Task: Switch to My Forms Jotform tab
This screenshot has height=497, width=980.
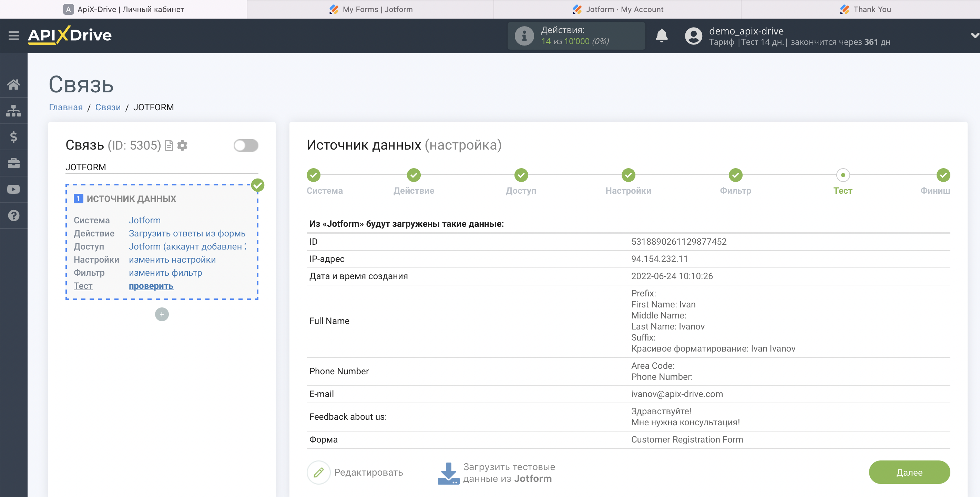Action: pyautogui.click(x=370, y=9)
